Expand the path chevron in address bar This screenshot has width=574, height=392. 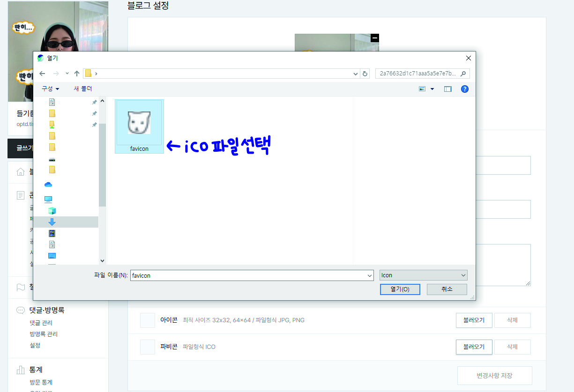click(x=96, y=74)
